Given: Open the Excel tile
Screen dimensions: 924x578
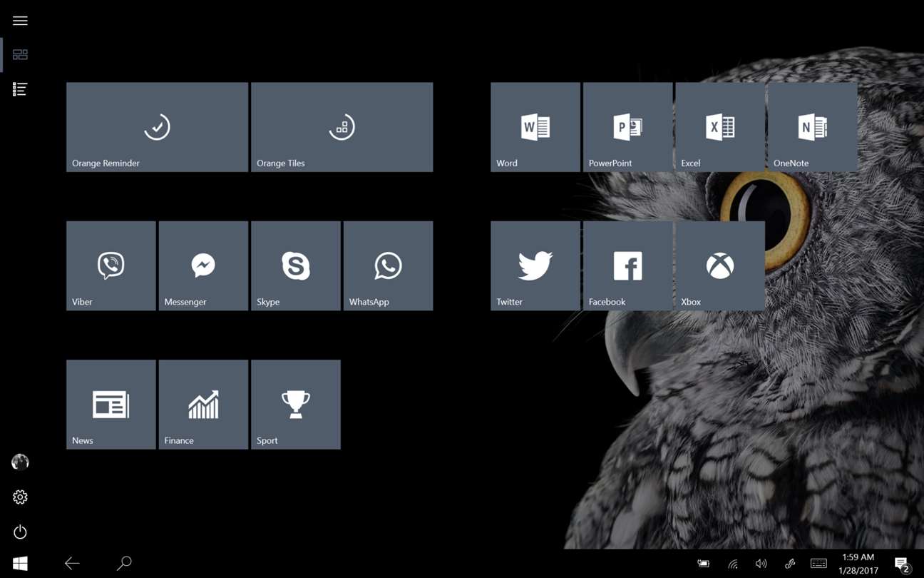Looking at the screenshot, I should pos(720,127).
